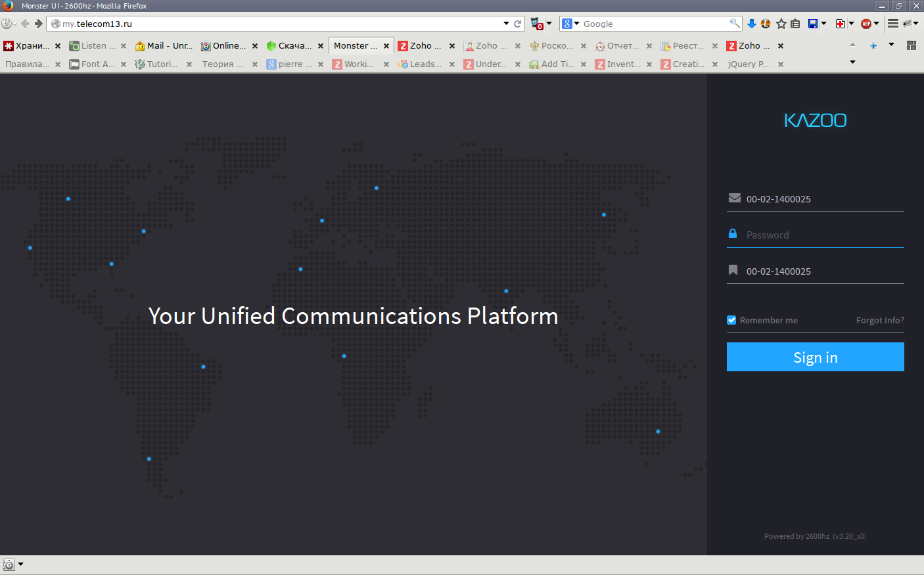924x575 pixels.
Task: Switch to the Online... tab
Action: [229, 46]
